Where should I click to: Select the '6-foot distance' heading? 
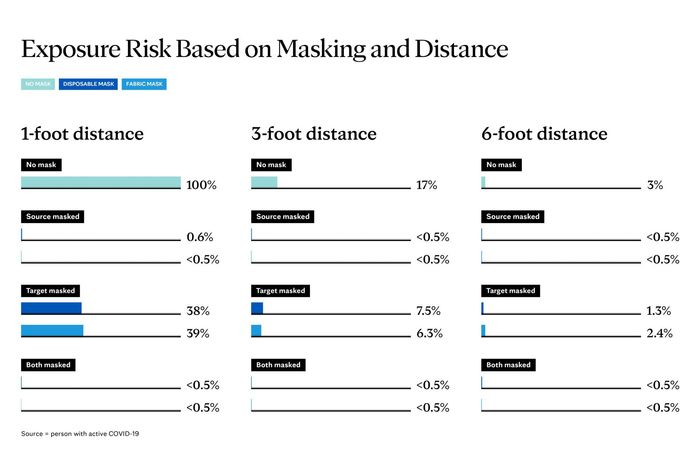pyautogui.click(x=544, y=134)
